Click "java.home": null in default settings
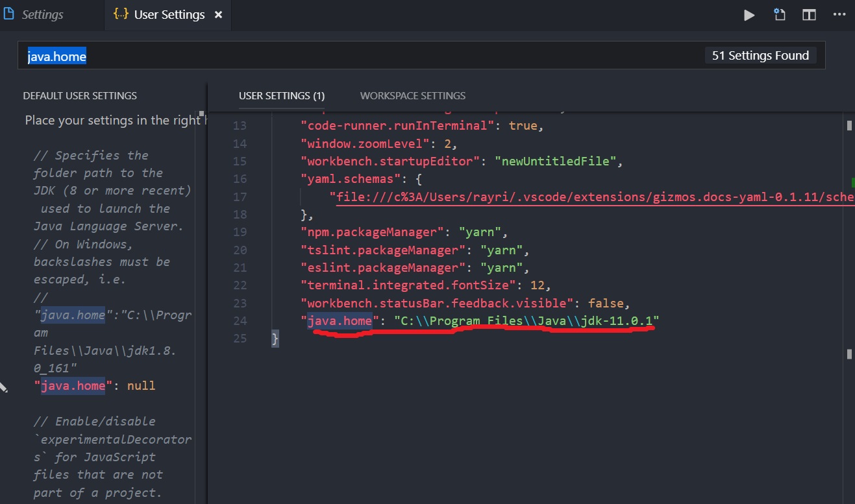This screenshot has width=855, height=504. coord(95,386)
